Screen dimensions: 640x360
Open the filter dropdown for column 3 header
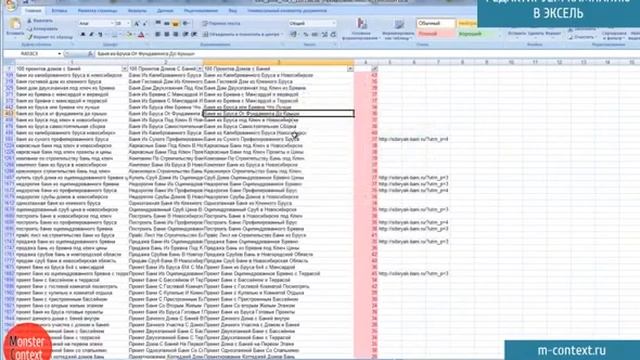pos(350,69)
